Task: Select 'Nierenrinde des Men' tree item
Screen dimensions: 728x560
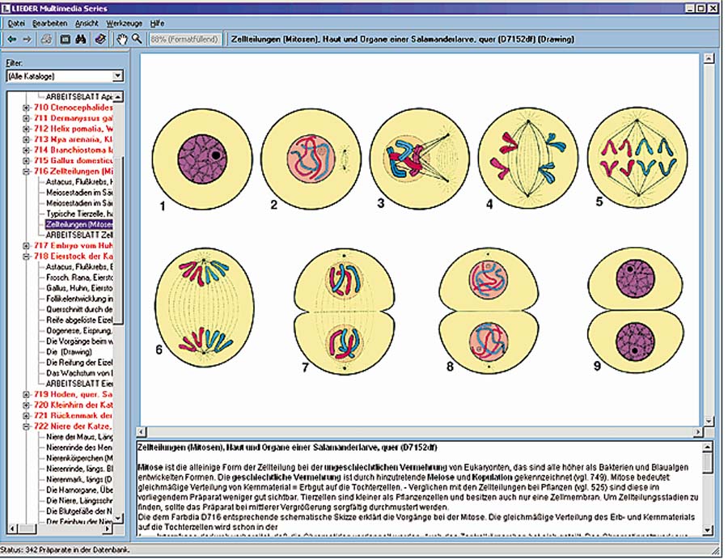Action: tap(79, 448)
